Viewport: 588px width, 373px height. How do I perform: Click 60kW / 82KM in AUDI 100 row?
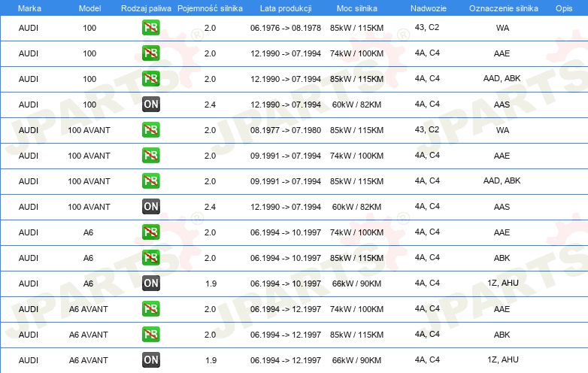(356, 105)
